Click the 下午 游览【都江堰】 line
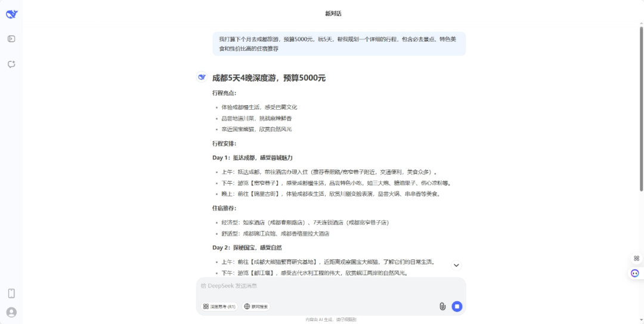Viewport: 644px width, 324px height. coord(315,273)
